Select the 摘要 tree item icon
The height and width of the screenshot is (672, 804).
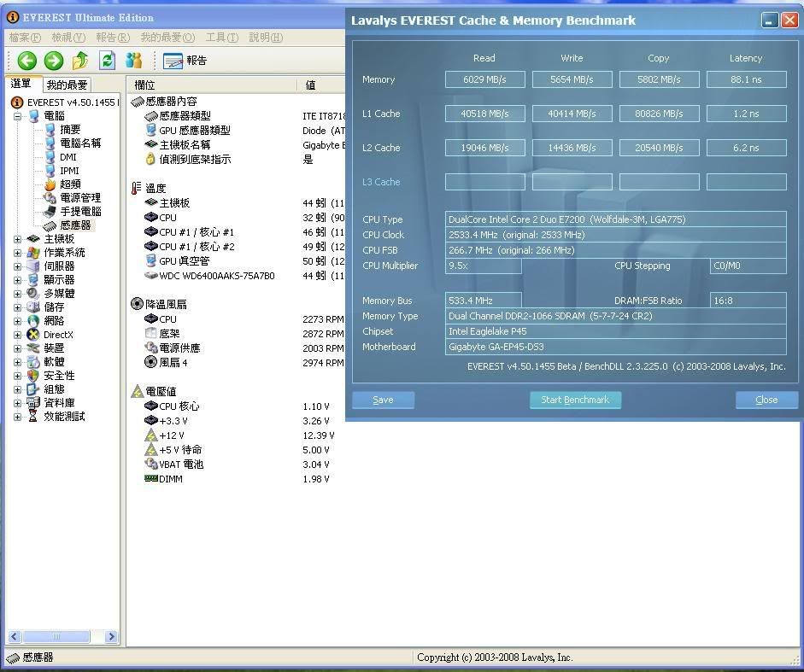pyautogui.click(x=50, y=130)
